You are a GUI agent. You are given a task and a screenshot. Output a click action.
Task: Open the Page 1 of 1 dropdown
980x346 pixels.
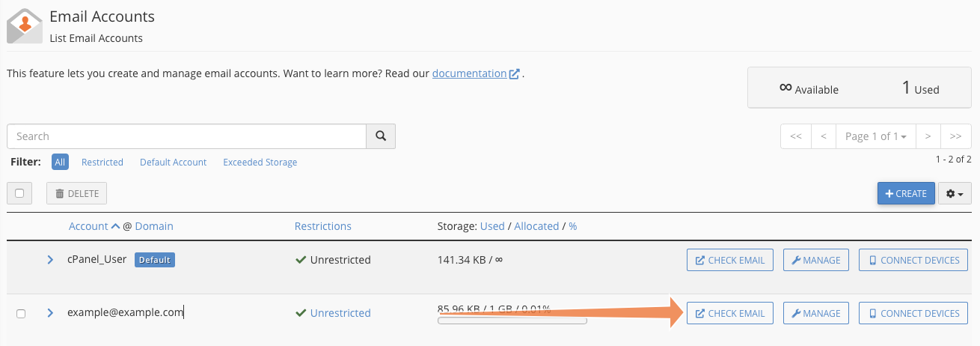pyautogui.click(x=875, y=136)
